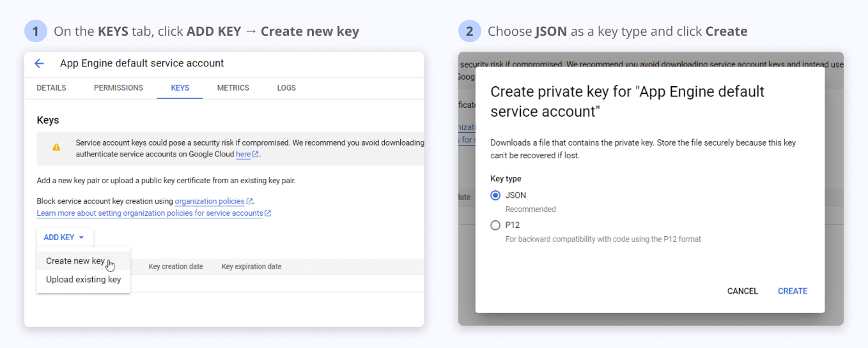868x348 pixels.
Task: Click the step 1 number badge
Action: coord(36,31)
